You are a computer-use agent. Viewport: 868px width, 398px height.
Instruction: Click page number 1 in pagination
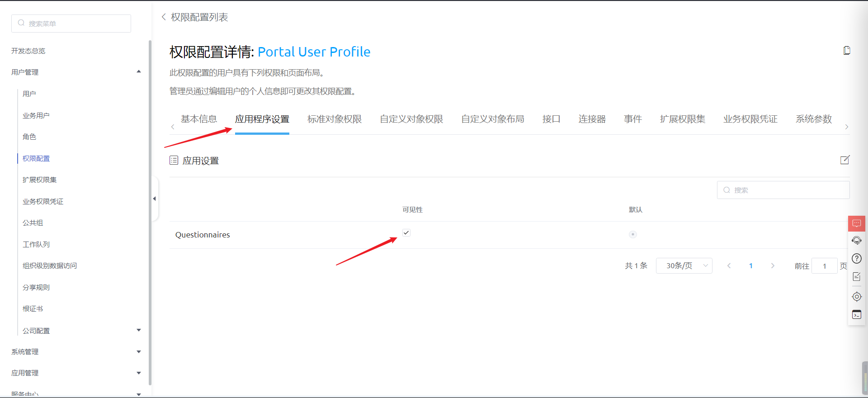click(751, 266)
